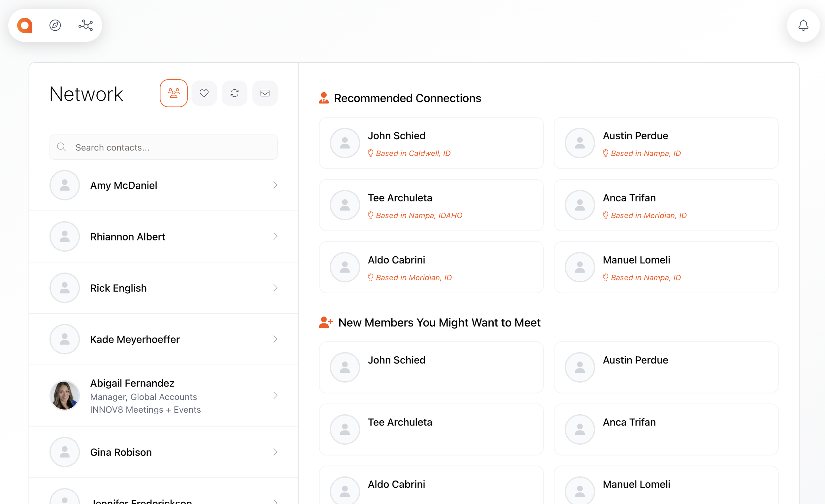Expand Rick English's chevron arrow

[x=275, y=288]
